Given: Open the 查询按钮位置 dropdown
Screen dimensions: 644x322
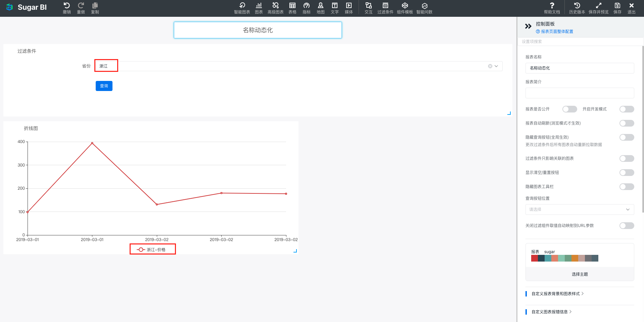Looking at the screenshot, I should pos(580,210).
